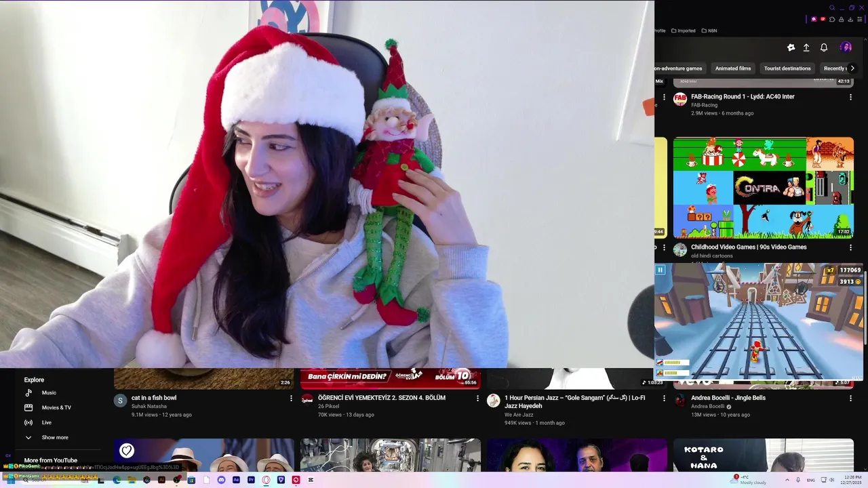
Task: Launch Discord from the taskbar
Action: 221,480
